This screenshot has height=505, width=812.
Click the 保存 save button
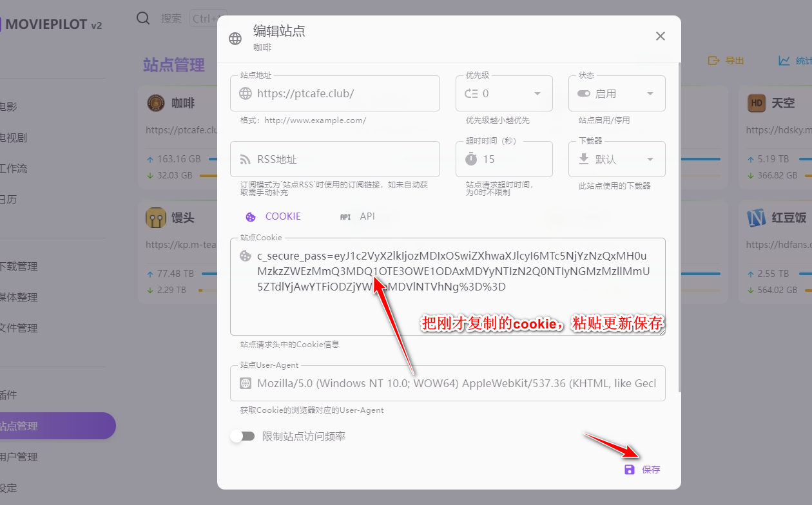(643, 470)
